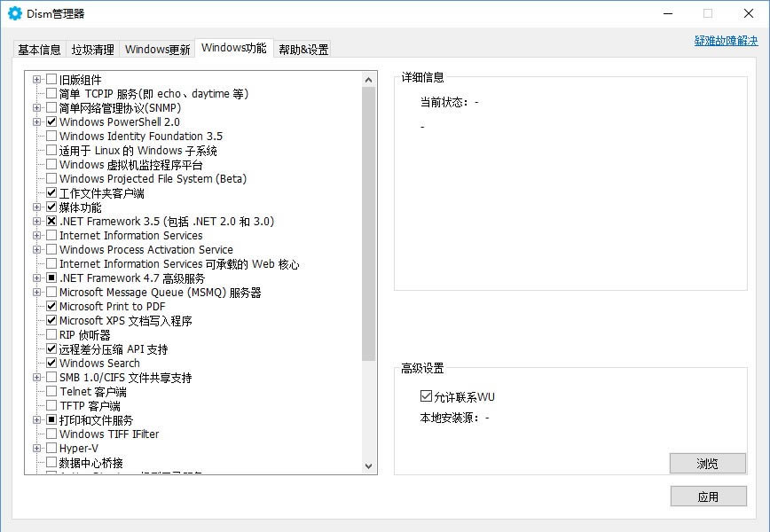
Task: Uncheck the Windows Search checkbox
Action: (x=51, y=364)
